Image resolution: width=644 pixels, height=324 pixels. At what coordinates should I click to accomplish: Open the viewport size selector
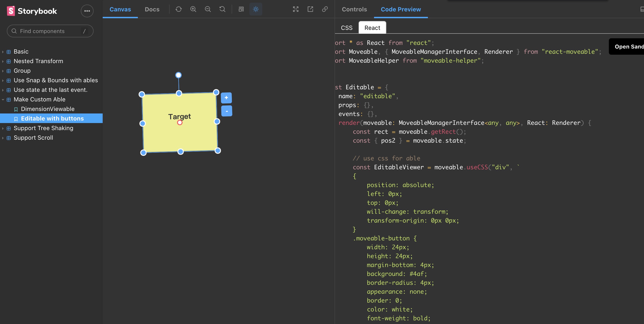[x=241, y=9]
